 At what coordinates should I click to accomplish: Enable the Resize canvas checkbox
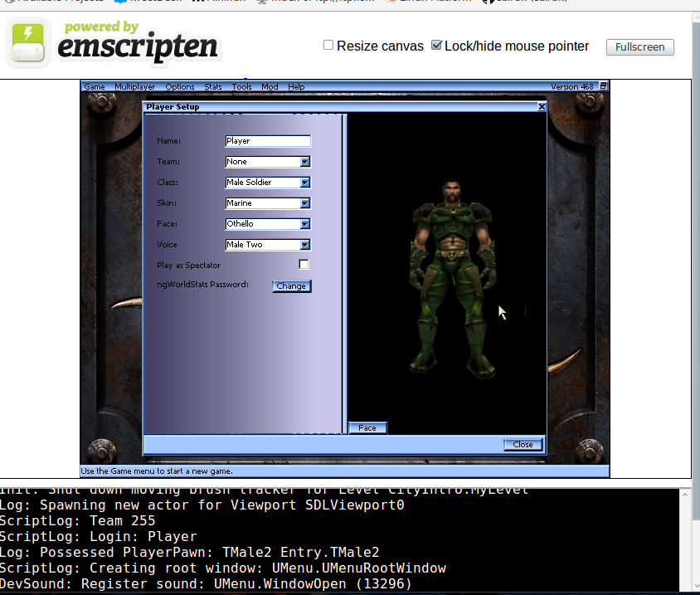[x=328, y=46]
